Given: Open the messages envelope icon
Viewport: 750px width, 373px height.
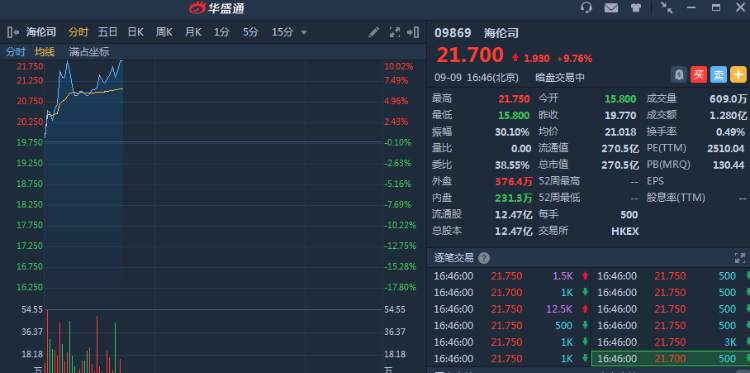Looking at the screenshot, I should pos(611,8).
